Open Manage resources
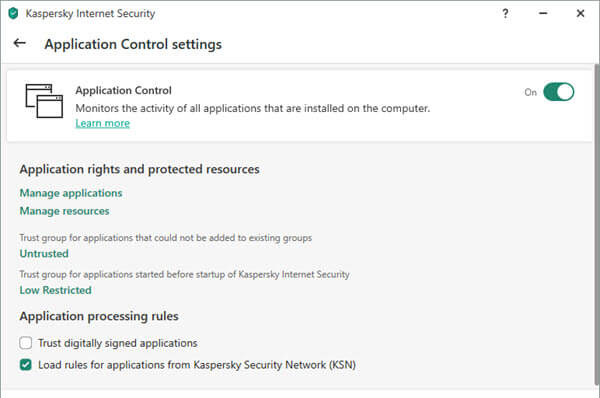The width and height of the screenshot is (600, 398). coord(64,211)
